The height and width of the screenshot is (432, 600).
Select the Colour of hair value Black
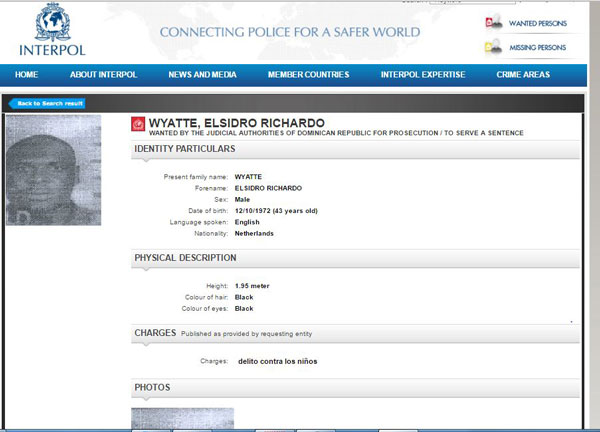[x=244, y=297]
